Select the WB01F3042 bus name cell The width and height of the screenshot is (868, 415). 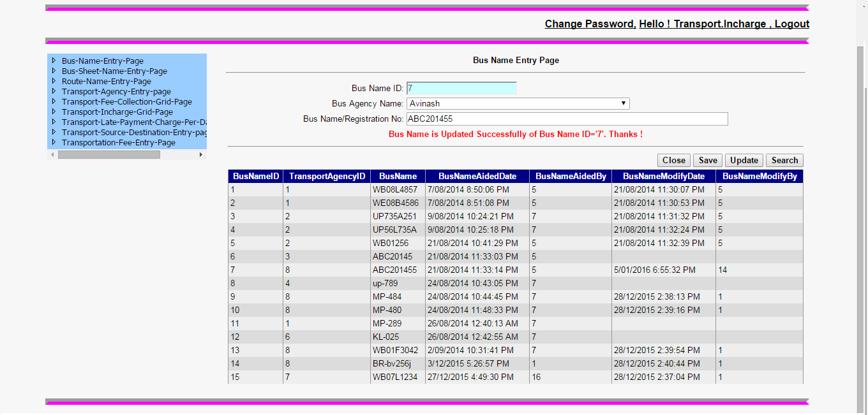coord(398,351)
